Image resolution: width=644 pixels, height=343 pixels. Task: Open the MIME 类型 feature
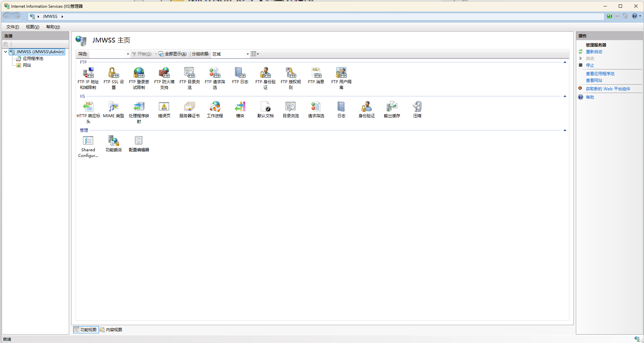tap(113, 107)
